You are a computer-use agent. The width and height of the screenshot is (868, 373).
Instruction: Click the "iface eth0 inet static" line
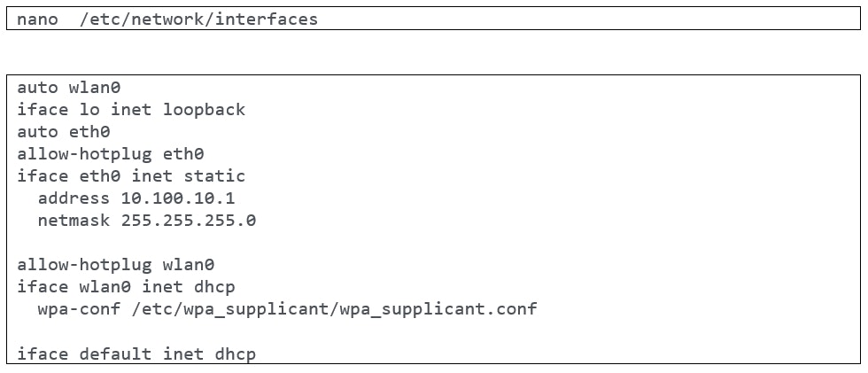click(x=131, y=176)
